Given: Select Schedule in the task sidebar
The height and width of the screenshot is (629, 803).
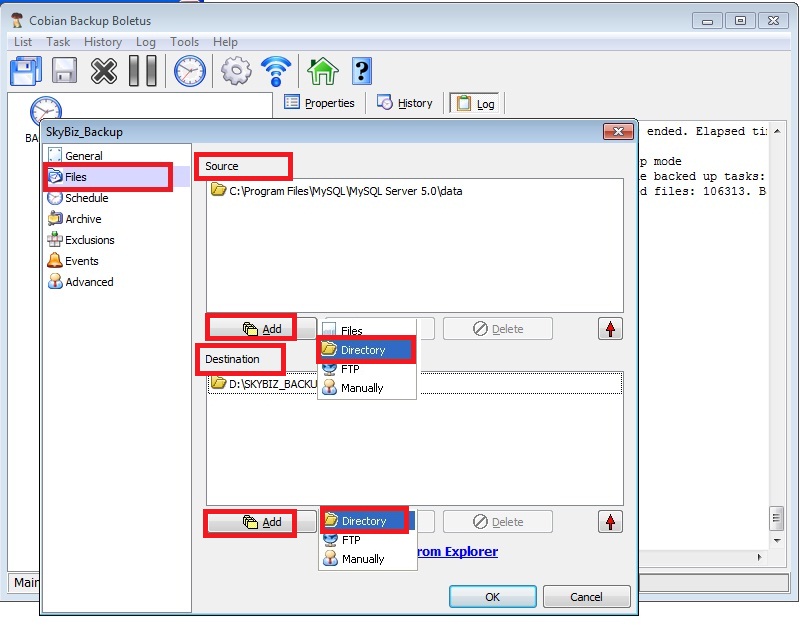Looking at the screenshot, I should pos(86,198).
